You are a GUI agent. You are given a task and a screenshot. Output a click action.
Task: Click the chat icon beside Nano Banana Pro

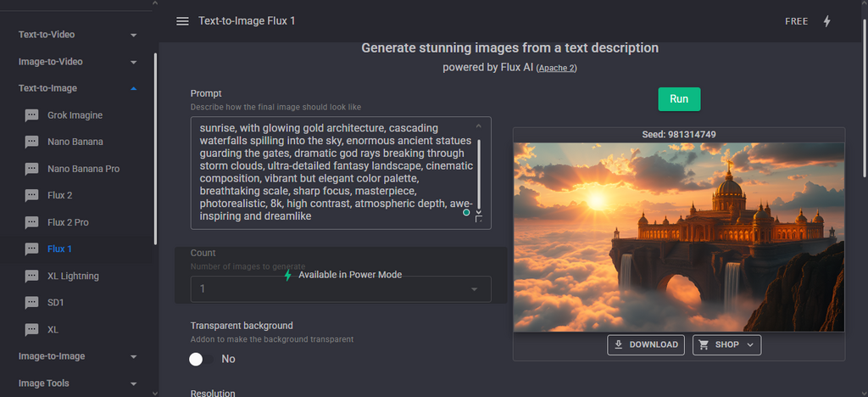(x=32, y=169)
